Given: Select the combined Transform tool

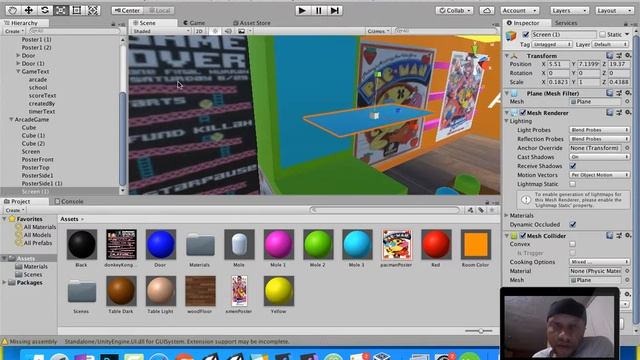Looking at the screenshot, I should [x=93, y=10].
